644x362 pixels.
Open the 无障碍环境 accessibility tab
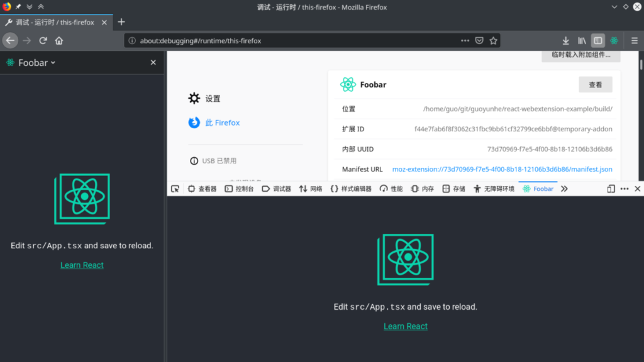point(494,189)
